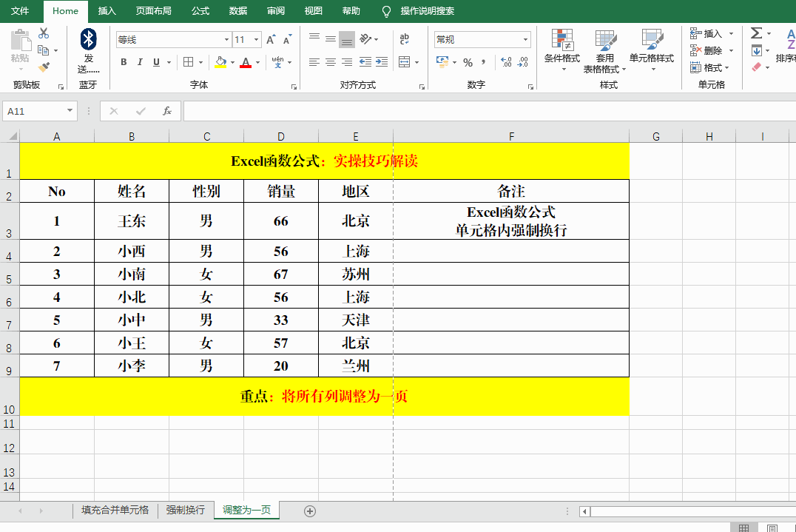Click the percent style icon
Image resolution: width=796 pixels, height=532 pixels.
[468, 62]
